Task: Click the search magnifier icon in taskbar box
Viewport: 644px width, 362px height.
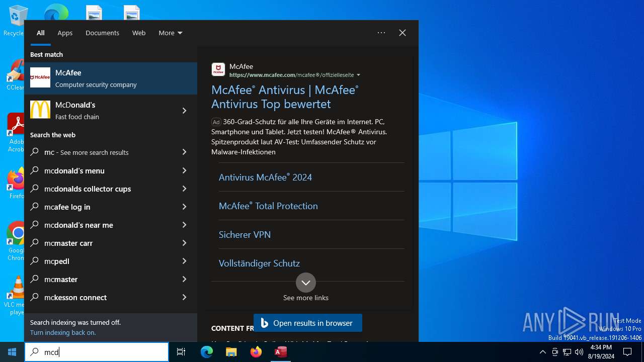Action: 34,352
